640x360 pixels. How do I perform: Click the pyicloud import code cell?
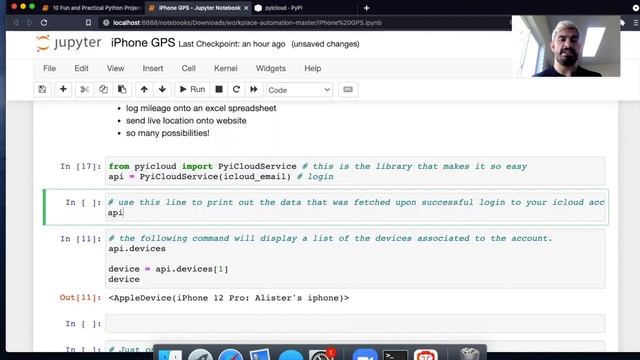[x=355, y=171]
